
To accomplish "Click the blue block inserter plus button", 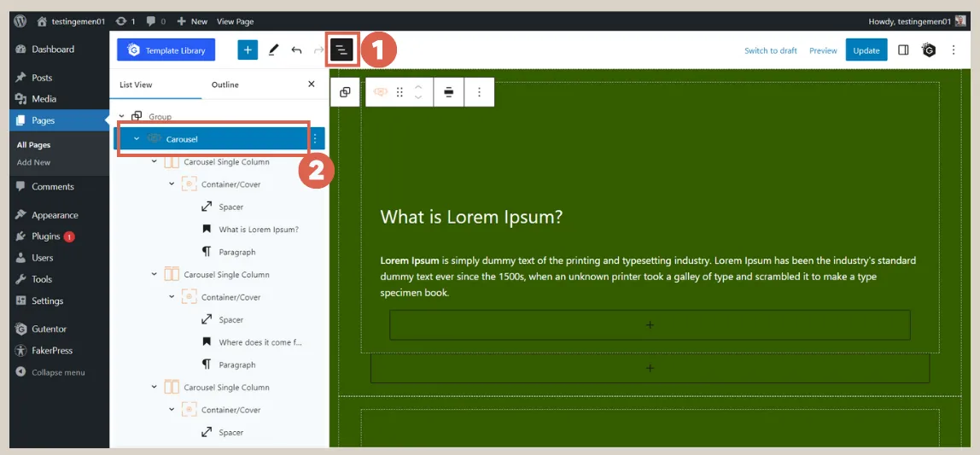I will (x=248, y=50).
